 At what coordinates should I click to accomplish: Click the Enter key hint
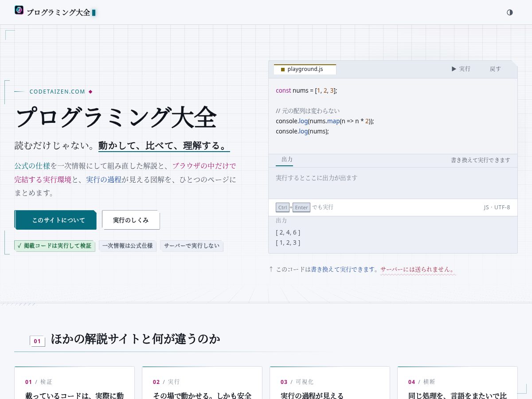[301, 207]
